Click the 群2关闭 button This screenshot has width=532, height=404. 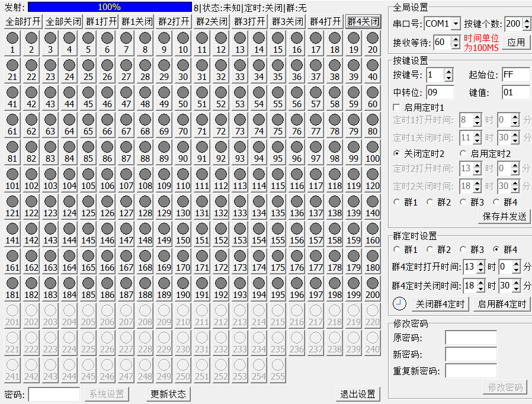tap(212, 22)
